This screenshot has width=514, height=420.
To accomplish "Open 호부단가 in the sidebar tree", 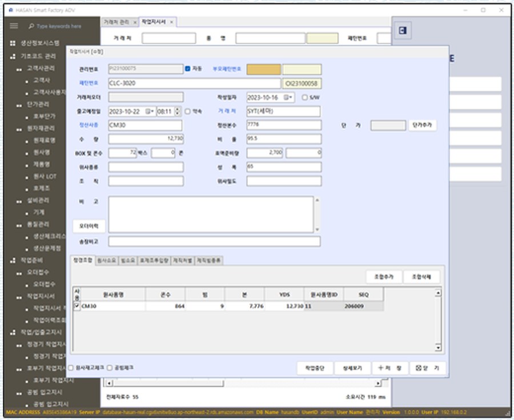I will pos(44,117).
